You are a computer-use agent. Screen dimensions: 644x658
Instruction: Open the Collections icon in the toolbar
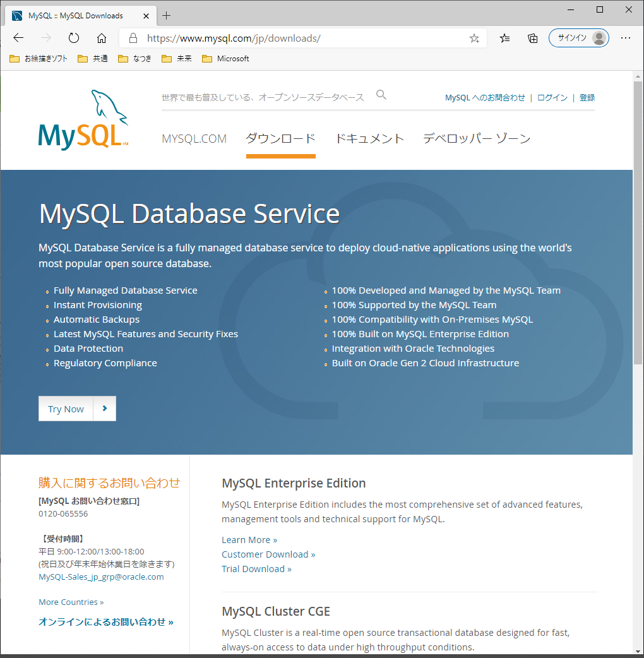point(532,38)
